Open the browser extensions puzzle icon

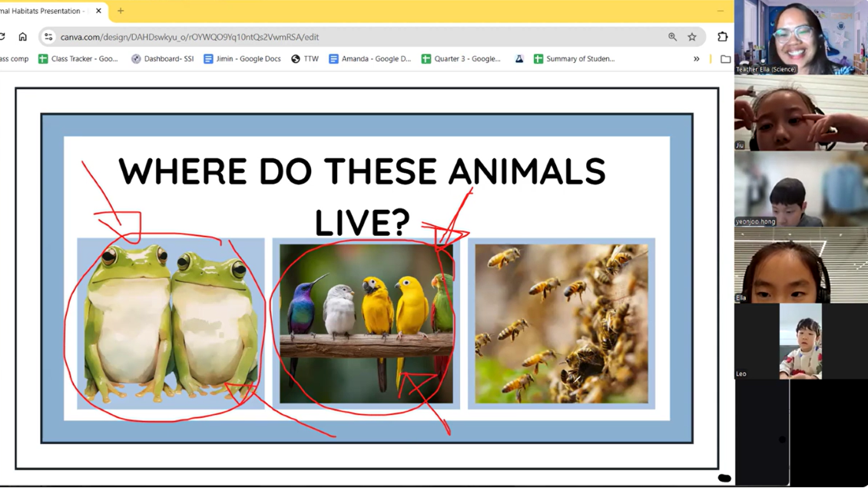click(x=722, y=37)
